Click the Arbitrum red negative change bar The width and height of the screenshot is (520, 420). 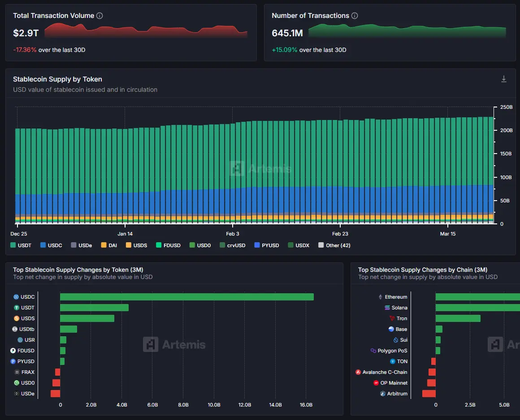429,394
